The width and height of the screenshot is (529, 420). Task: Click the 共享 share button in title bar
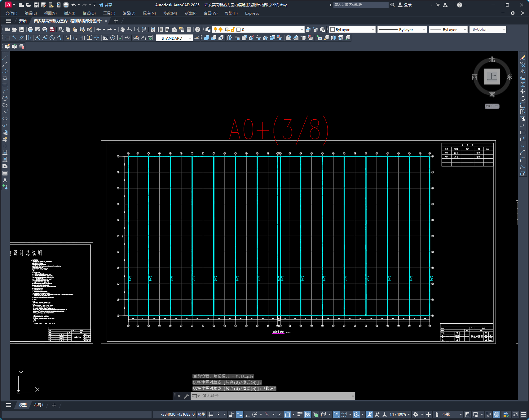pyautogui.click(x=105, y=5)
